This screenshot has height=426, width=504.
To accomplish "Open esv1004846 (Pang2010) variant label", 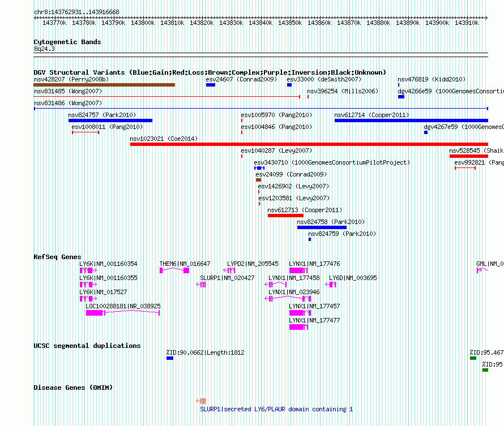I will [x=276, y=127].
